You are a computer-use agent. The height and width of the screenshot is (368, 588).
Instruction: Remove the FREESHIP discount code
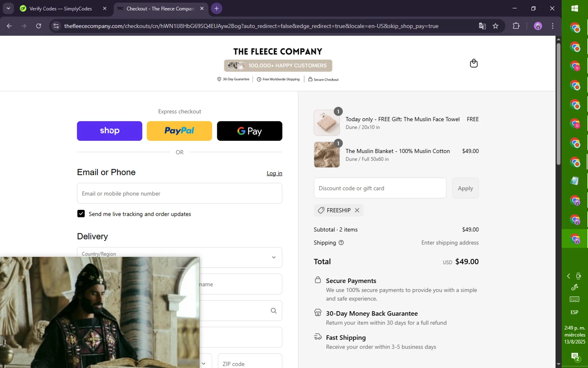click(357, 210)
